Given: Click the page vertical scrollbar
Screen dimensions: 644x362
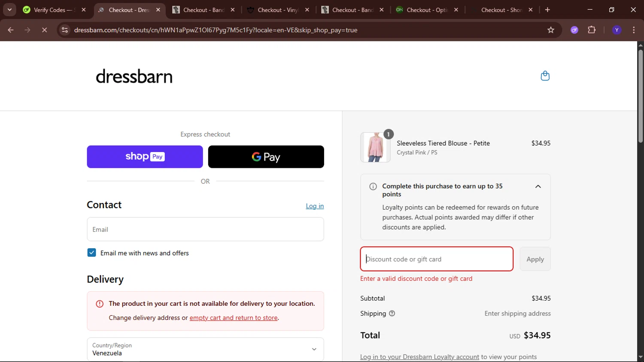Looking at the screenshot, I should pyautogui.click(x=641, y=97).
